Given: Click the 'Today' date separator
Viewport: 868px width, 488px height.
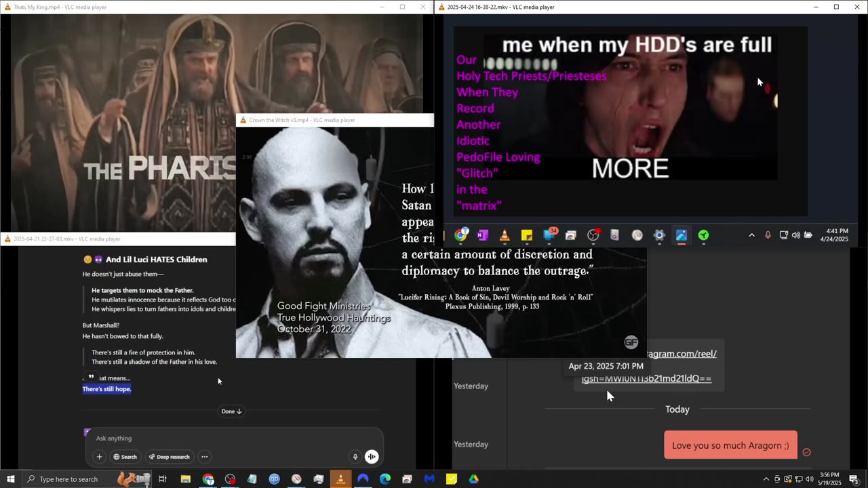Looking at the screenshot, I should pyautogui.click(x=677, y=409).
